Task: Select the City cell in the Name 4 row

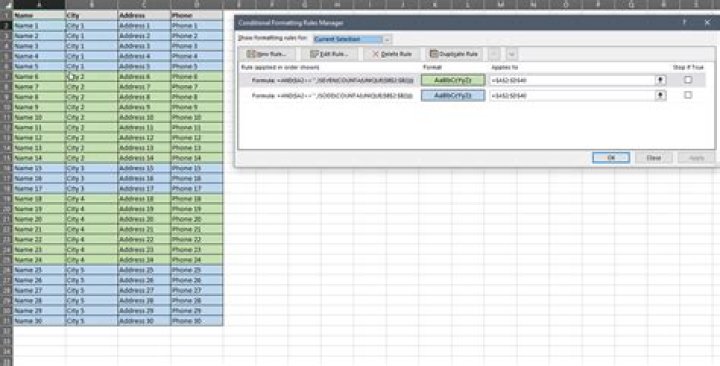Action: (91, 56)
